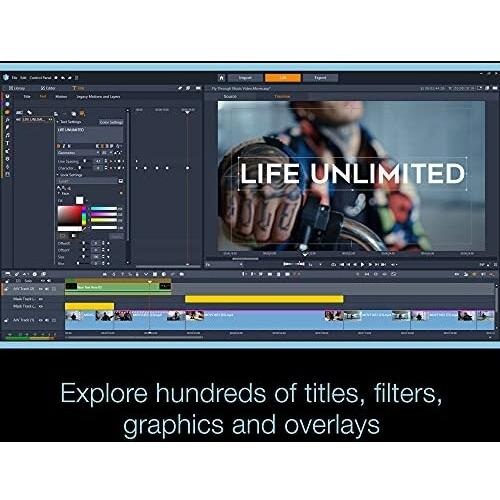Jump to end using last transport button
Image resolution: width=500 pixels, height=500 pixels.
[x=384, y=264]
